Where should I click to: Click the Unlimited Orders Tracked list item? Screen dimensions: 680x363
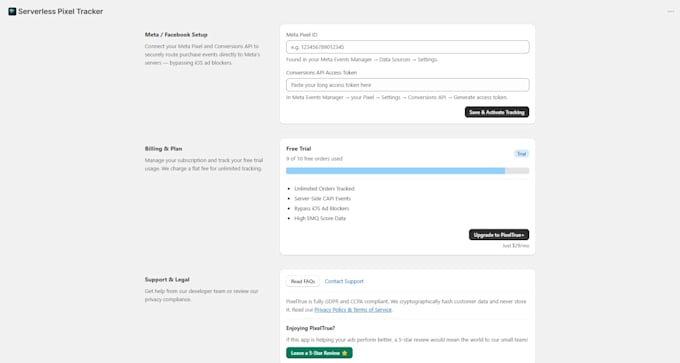pos(324,189)
